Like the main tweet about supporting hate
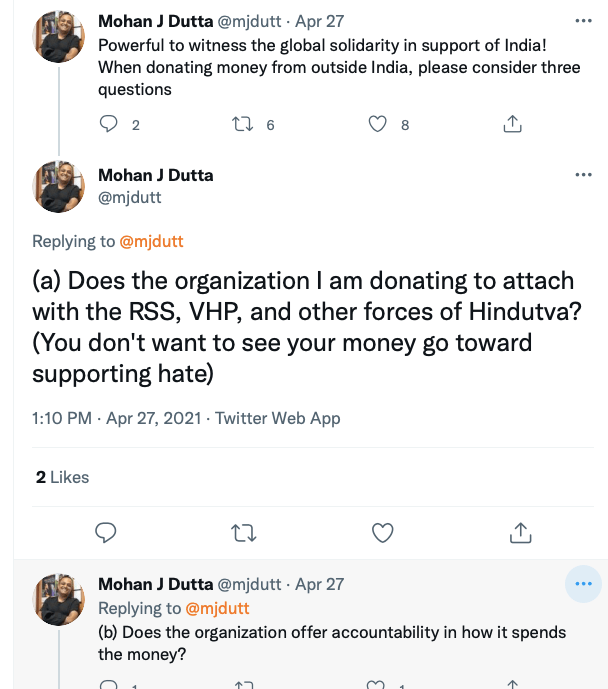The height and width of the screenshot is (689, 608). tap(382, 533)
